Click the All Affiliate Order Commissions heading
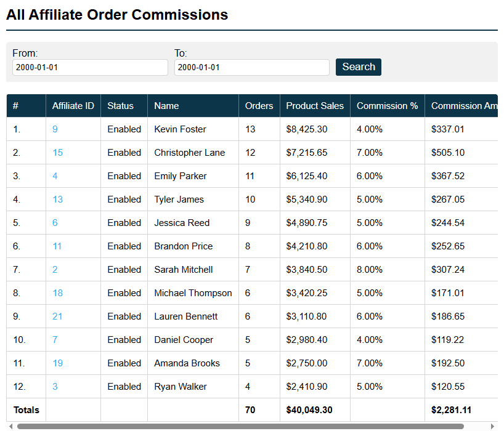This screenshot has height=431, width=504. [117, 15]
